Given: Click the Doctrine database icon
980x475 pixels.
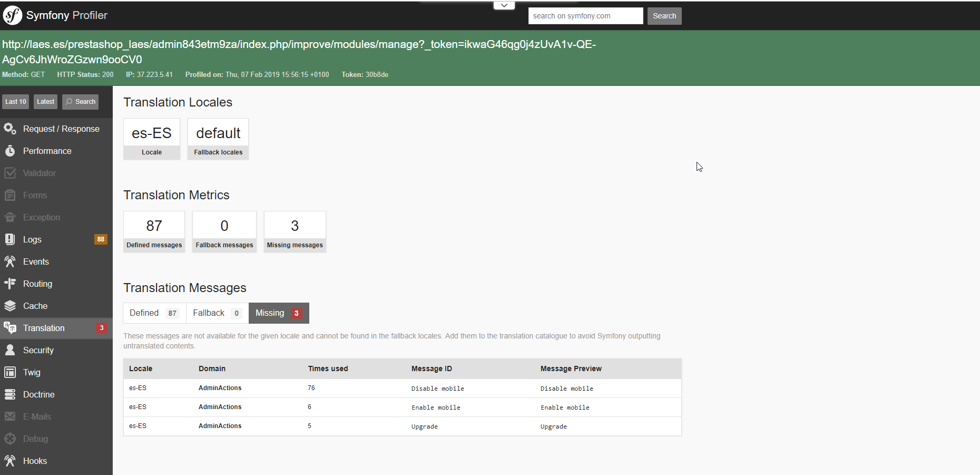Looking at the screenshot, I should click(10, 394).
